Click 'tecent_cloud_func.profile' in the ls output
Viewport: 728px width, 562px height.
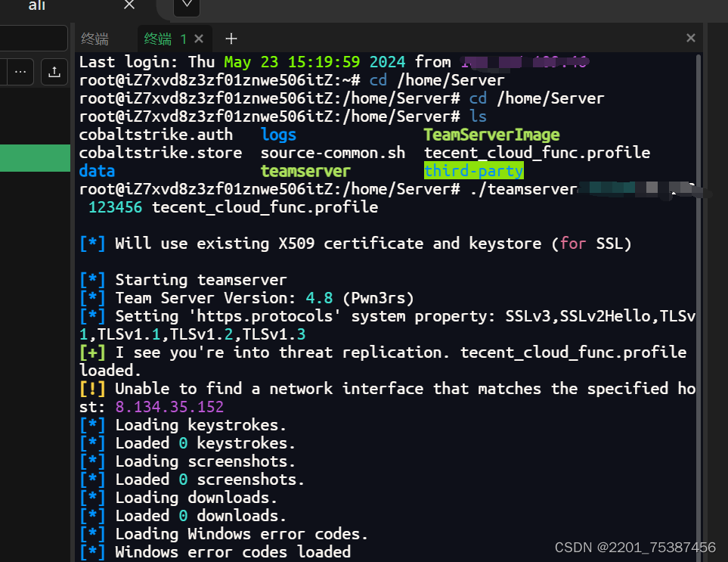(x=537, y=153)
